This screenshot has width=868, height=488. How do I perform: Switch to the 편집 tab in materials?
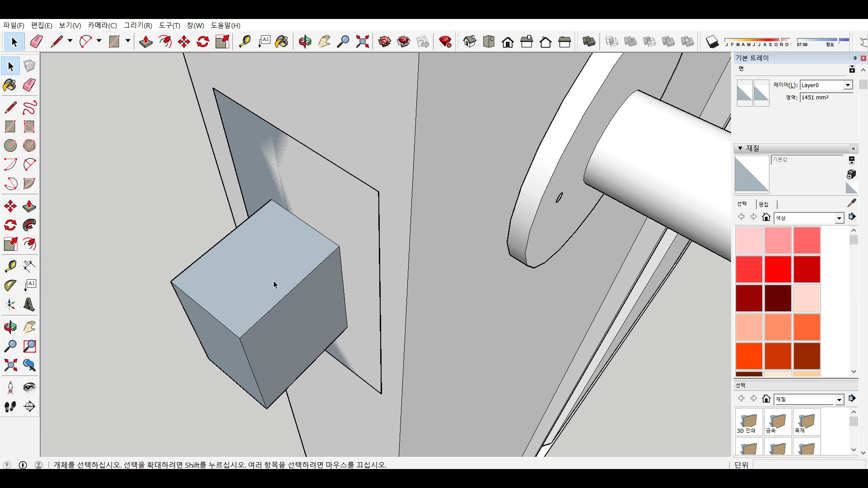click(764, 204)
